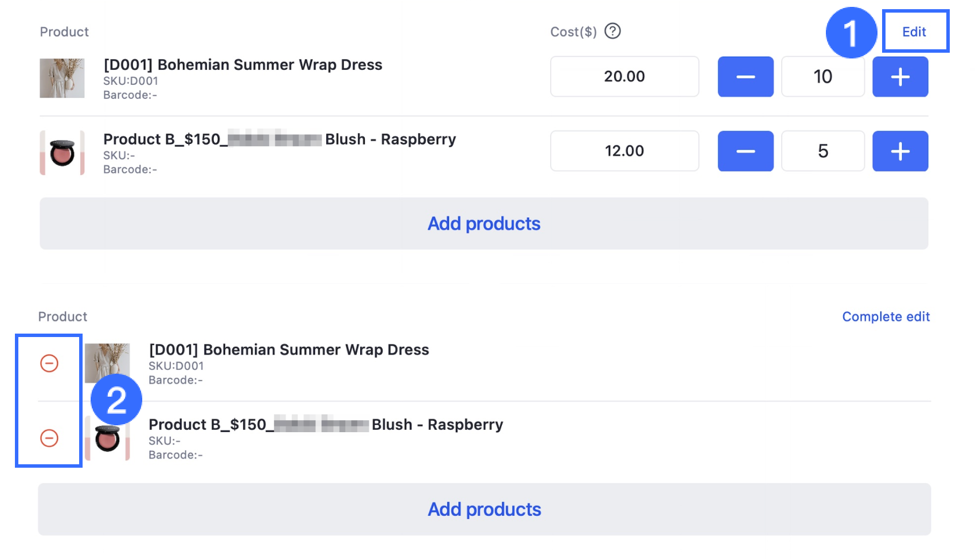
Task: Increase quantity of Bohemian Summer Wrap Dress
Action: [x=900, y=77]
